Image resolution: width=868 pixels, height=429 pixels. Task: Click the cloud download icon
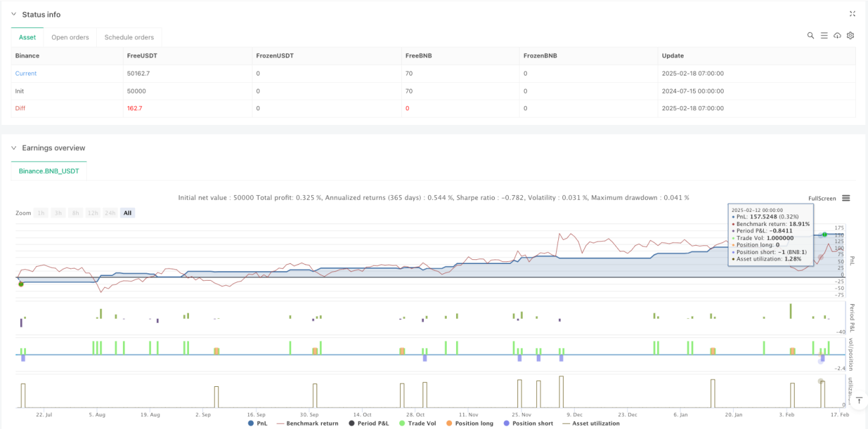pyautogui.click(x=837, y=35)
